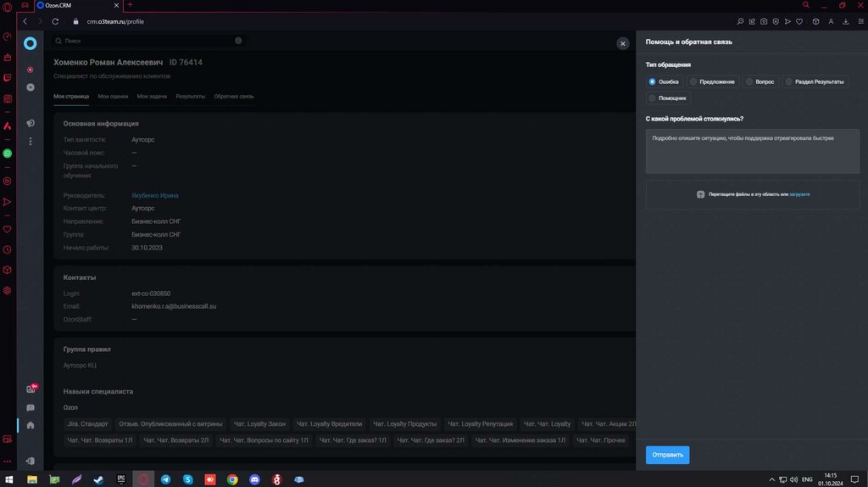Open the Opera easy setup menu icon
The width and height of the screenshot is (868, 487).
pyautogui.click(x=861, y=21)
